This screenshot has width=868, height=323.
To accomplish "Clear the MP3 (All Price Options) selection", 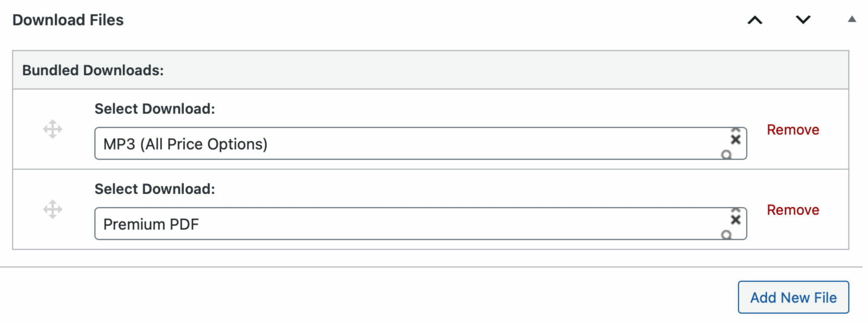I will (x=735, y=139).
